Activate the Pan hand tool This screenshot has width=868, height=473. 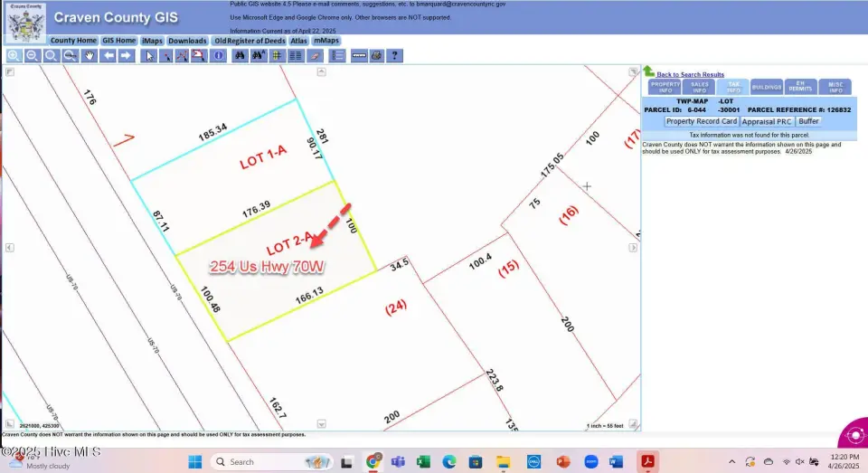tap(90, 56)
